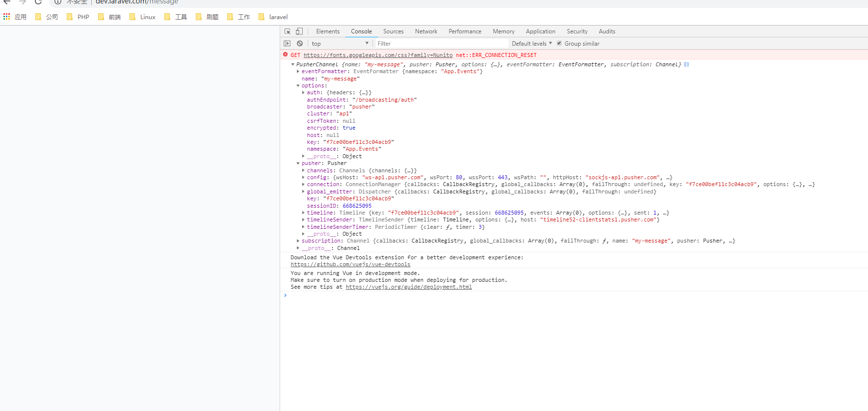Toggle the Group similar checkbox
Screen dimensions: 868x411
point(559,43)
